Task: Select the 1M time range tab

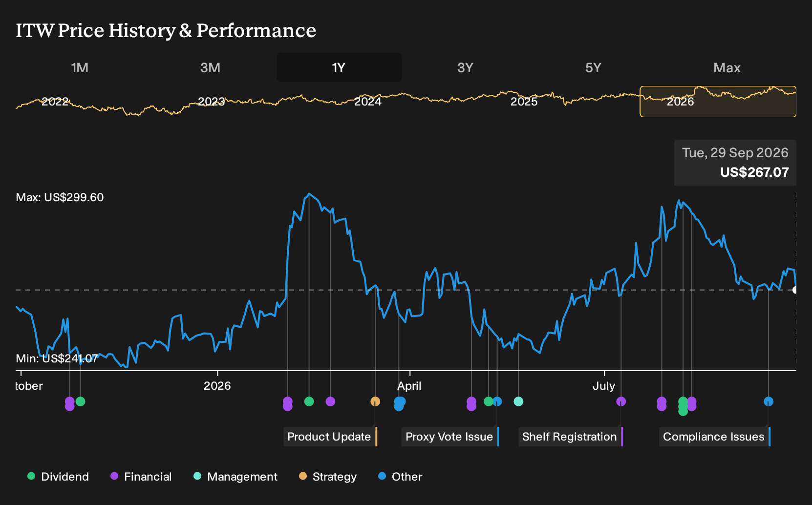Action: (x=80, y=67)
